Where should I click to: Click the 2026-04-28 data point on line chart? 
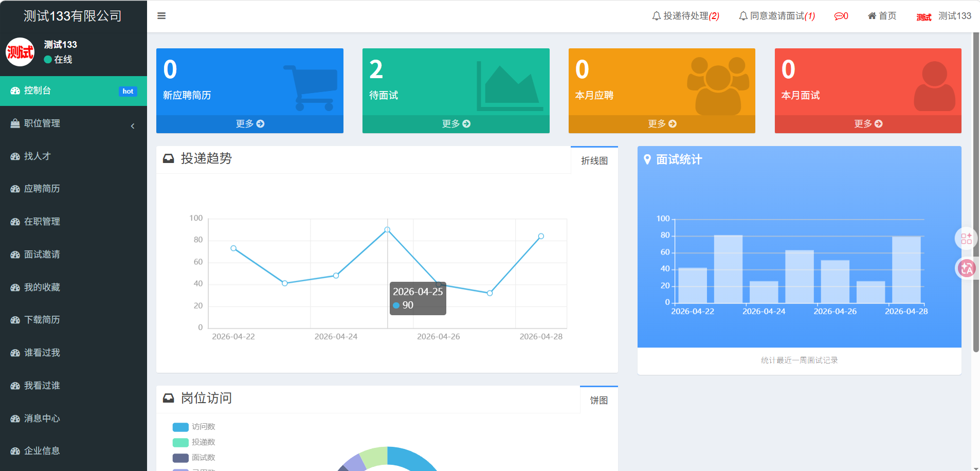[x=541, y=237]
